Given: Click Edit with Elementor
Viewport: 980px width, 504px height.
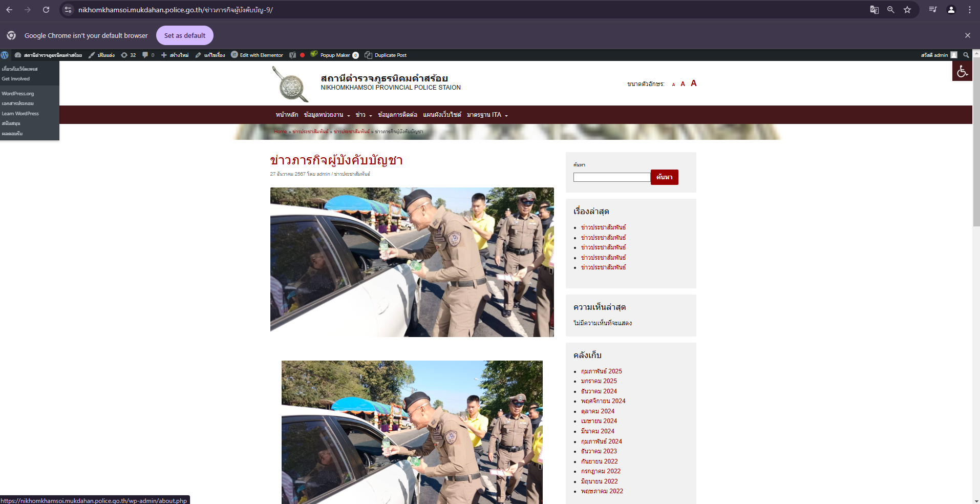Looking at the screenshot, I should pyautogui.click(x=257, y=55).
